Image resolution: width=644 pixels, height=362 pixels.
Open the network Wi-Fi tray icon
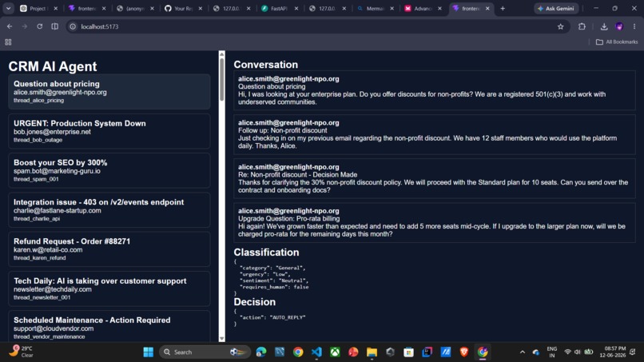[x=567, y=352]
